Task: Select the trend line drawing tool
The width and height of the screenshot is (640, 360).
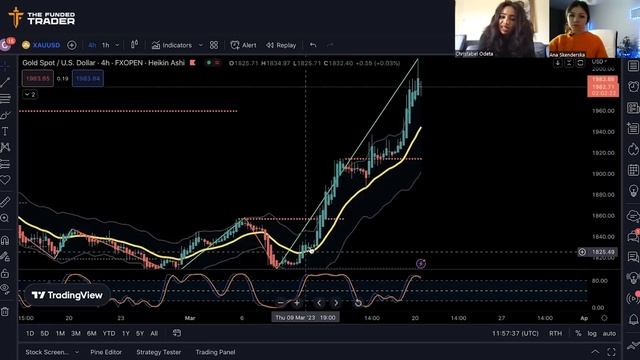Action: (x=5, y=82)
